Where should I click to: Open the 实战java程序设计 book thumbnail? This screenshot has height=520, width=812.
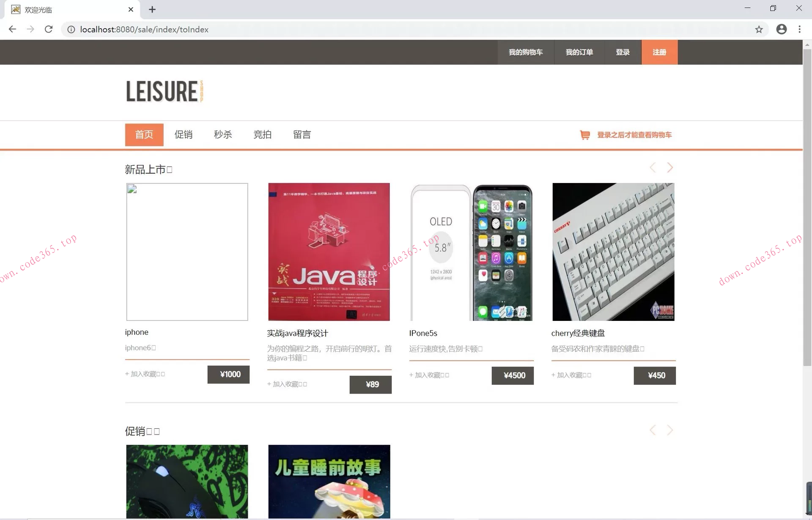[329, 252]
